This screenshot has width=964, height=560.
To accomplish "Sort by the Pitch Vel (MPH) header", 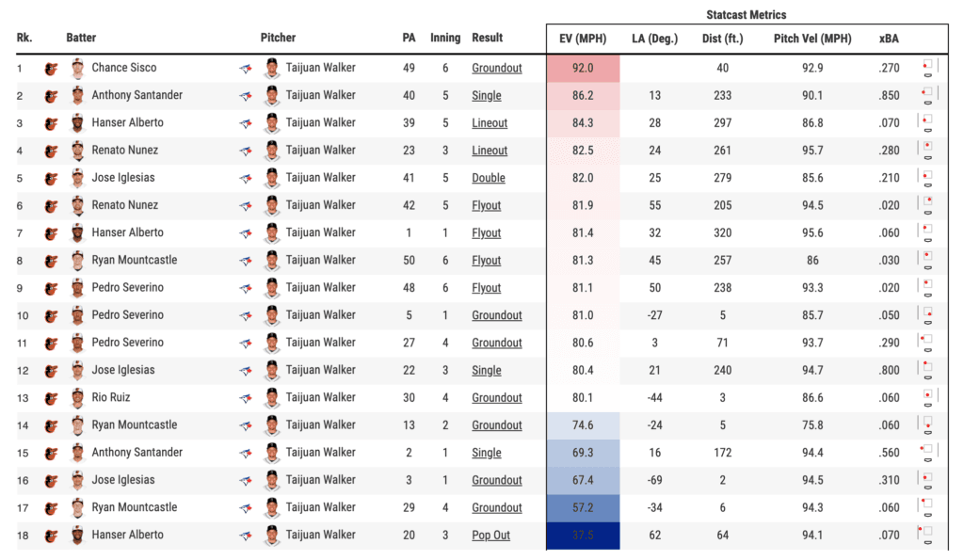I will coord(811,39).
